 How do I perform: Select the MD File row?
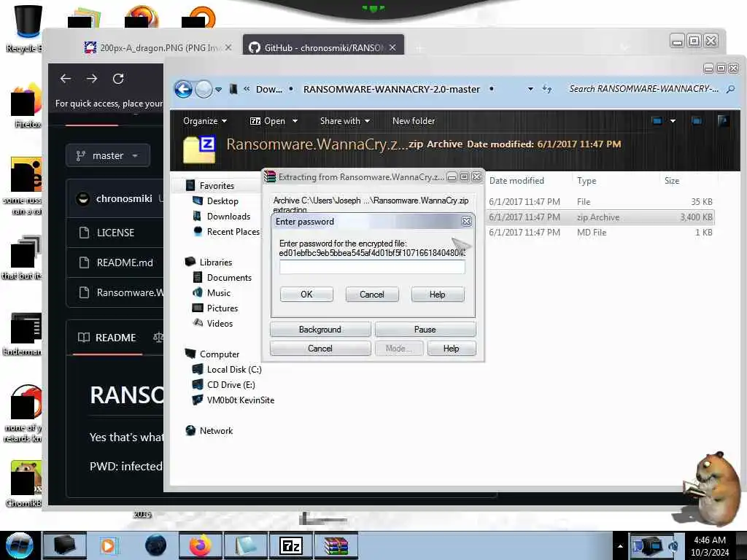click(x=600, y=233)
